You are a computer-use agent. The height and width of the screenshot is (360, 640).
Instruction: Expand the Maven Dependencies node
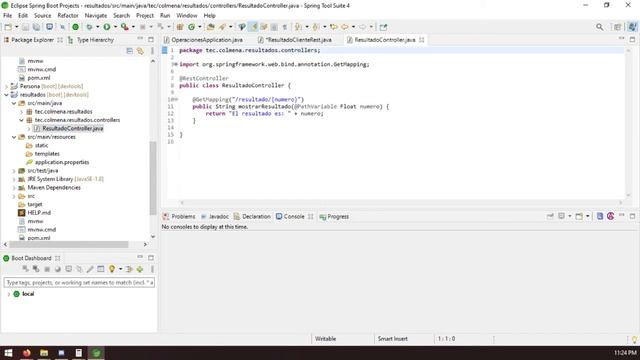14,188
